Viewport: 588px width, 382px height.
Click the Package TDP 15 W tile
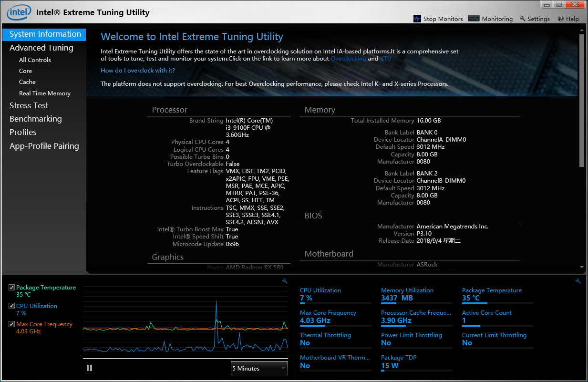coord(416,363)
